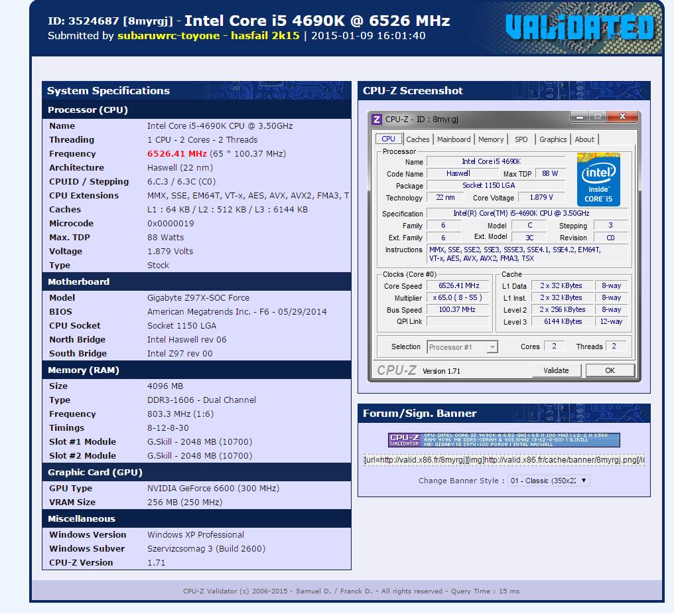The height and width of the screenshot is (616, 674).
Task: Select the Graphics tab
Action: pyautogui.click(x=553, y=139)
